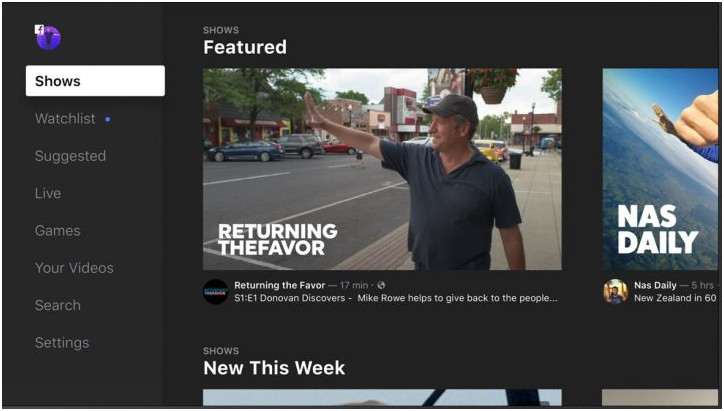
Task: Play the Returning the Favor featured thumbnail
Action: (x=382, y=169)
